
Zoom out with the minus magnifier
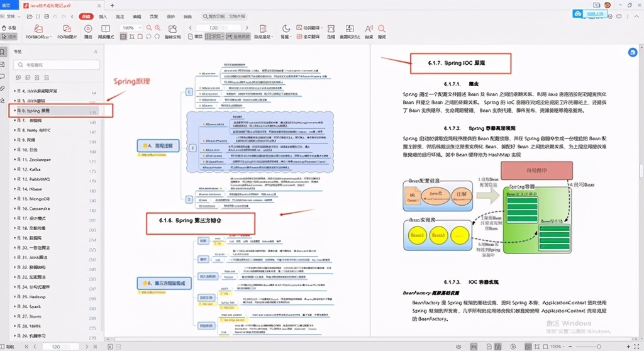tap(149, 28)
